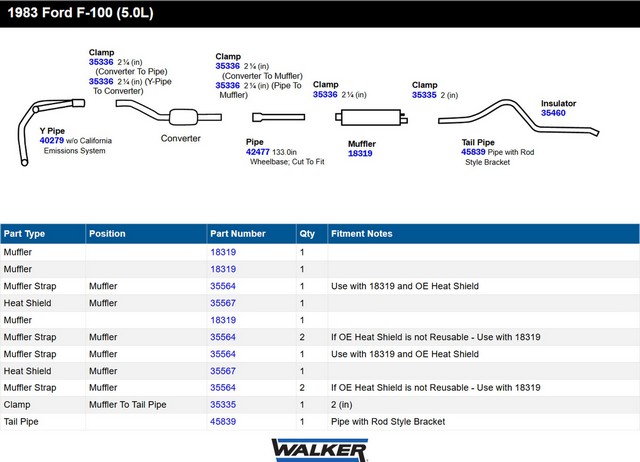Click the Qty column header
The image size is (640, 462).
(x=312, y=234)
